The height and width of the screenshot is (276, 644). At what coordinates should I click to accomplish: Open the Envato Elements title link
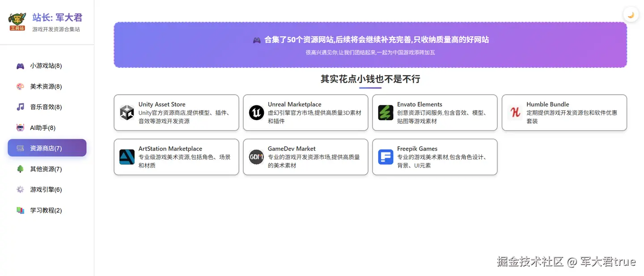(x=419, y=105)
